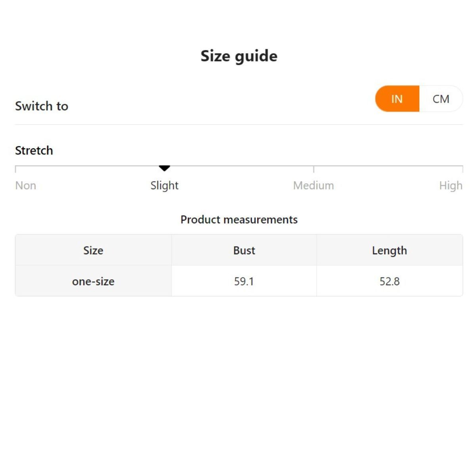Click the Non start tick of stretch scale
The image size is (476, 476).
tap(15, 169)
